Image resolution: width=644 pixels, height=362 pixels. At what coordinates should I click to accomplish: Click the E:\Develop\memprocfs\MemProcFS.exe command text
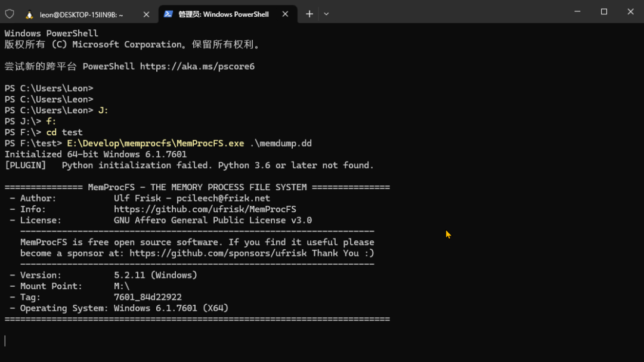click(156, 143)
